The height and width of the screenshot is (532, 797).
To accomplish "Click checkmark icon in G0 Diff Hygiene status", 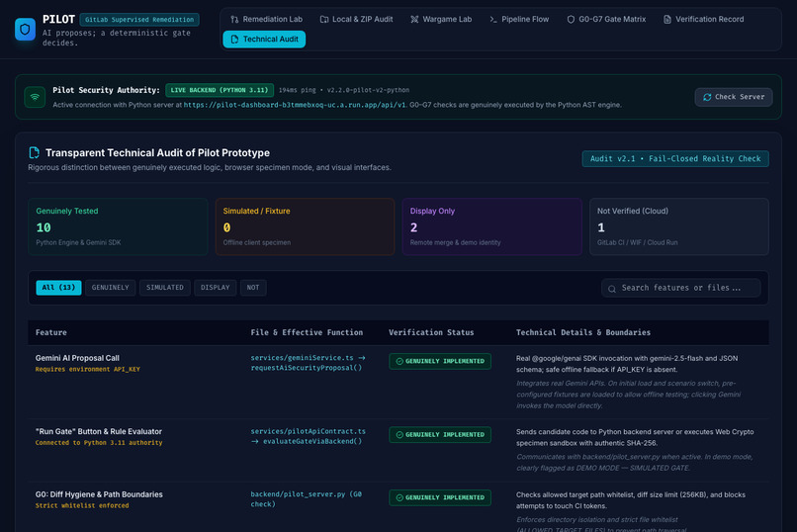I will (399, 498).
